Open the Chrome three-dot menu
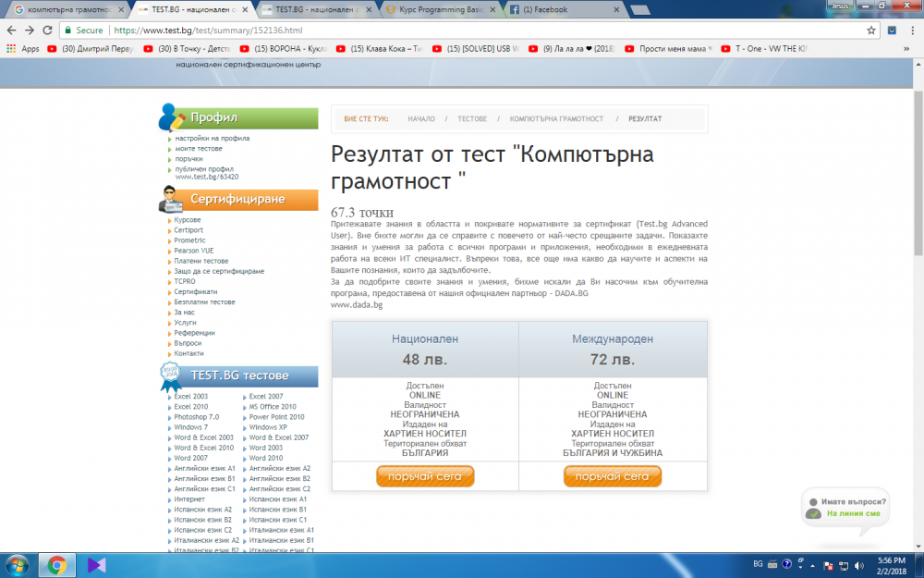Viewport: 924px width, 578px height. click(x=912, y=31)
